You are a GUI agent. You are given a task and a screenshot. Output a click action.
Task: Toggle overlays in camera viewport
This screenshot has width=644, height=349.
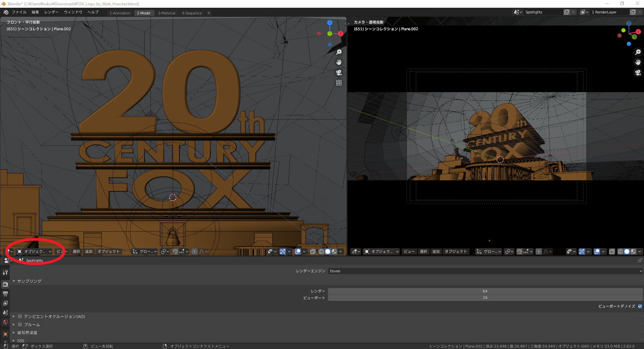point(597,251)
